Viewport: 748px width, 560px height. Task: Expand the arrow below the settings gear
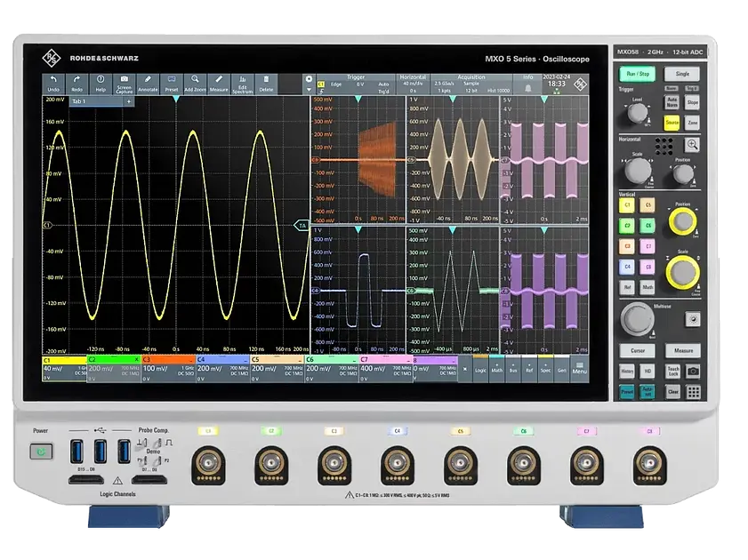tap(309, 90)
